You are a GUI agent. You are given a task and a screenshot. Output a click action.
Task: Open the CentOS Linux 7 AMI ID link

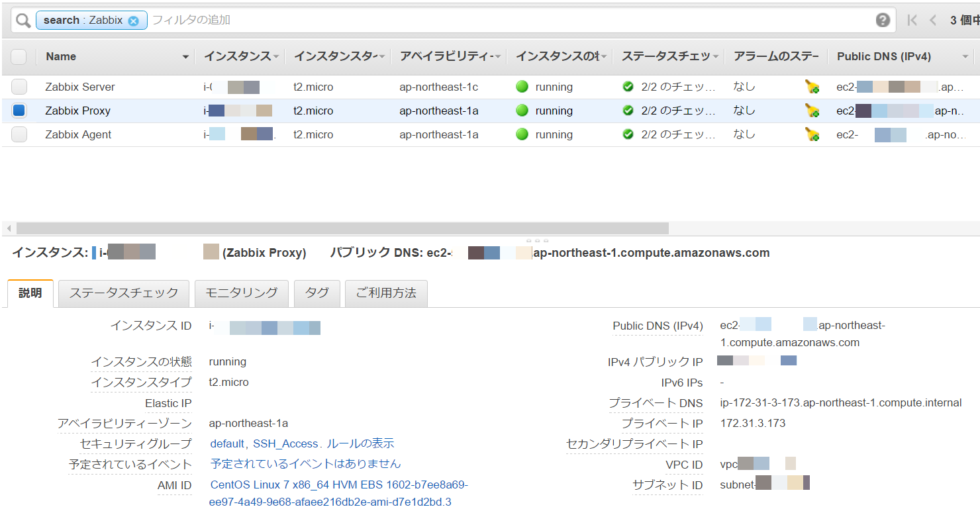click(339, 493)
